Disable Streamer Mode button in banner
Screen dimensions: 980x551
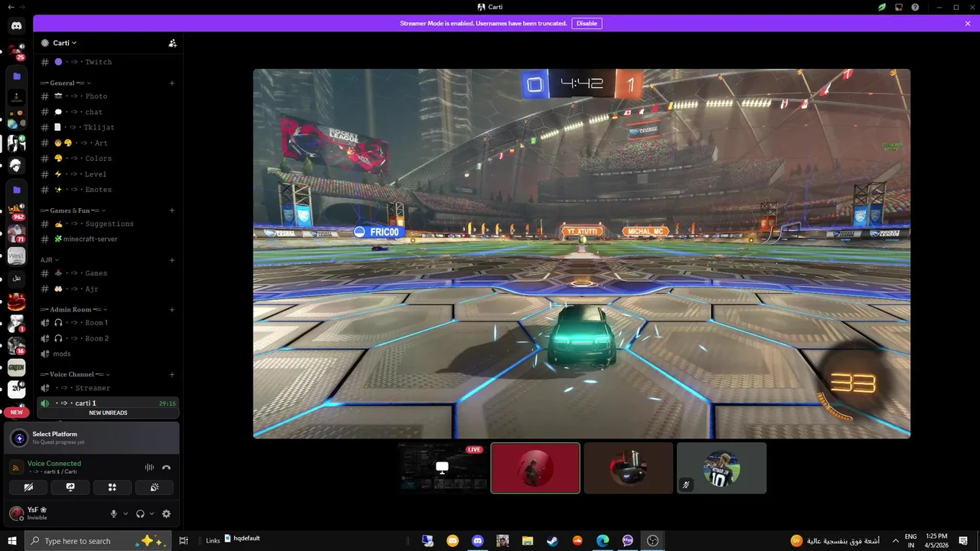point(586,24)
